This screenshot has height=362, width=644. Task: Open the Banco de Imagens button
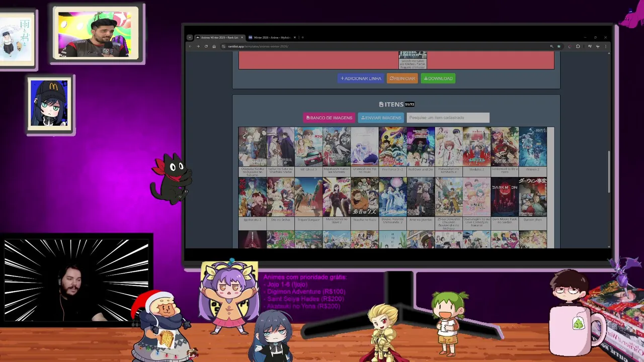[329, 118]
